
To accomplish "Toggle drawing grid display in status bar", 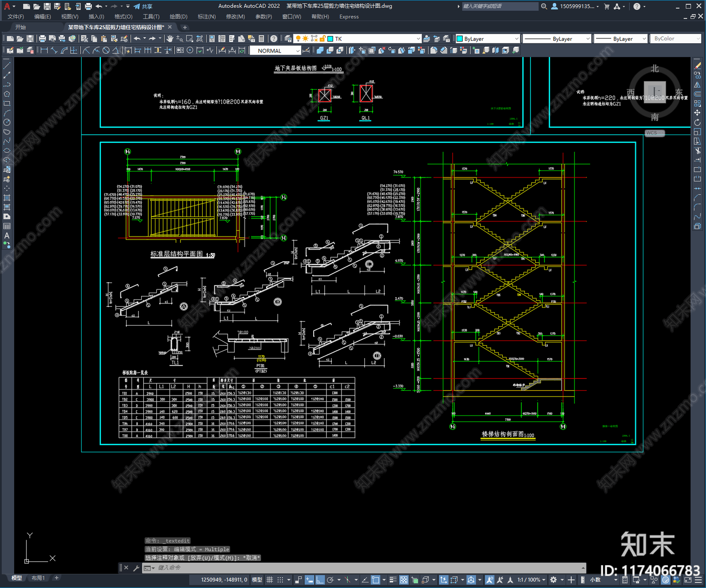I will pyautogui.click(x=270, y=580).
